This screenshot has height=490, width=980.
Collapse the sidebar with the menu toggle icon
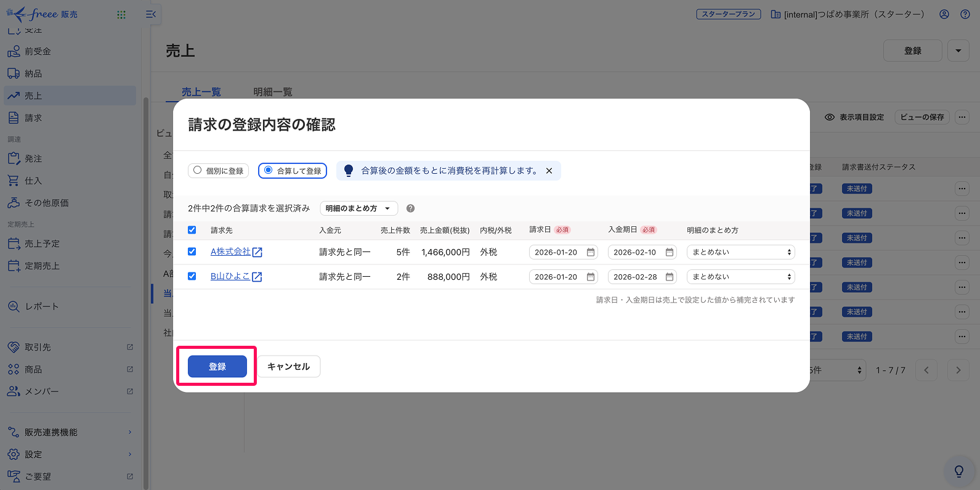(x=151, y=14)
